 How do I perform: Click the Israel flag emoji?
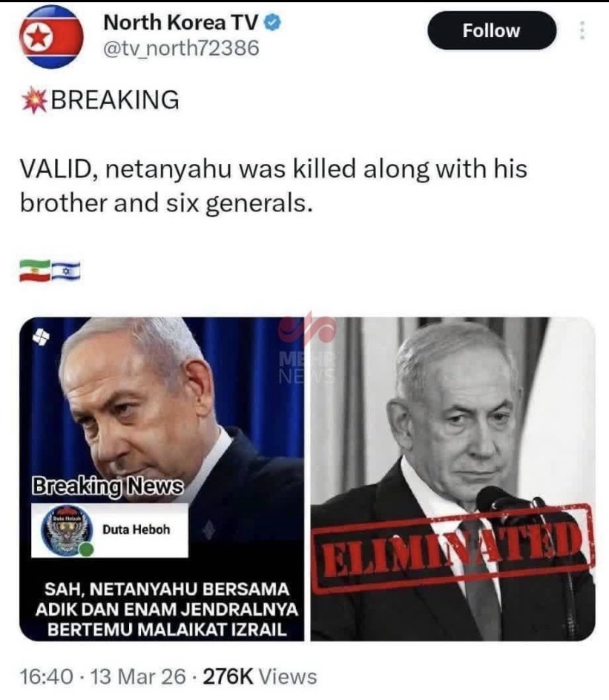65,271
